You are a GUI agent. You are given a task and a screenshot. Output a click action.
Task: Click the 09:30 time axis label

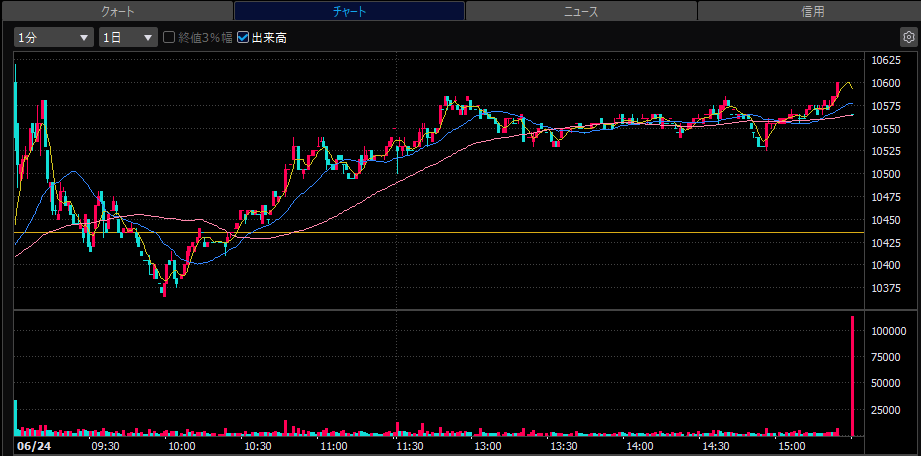tap(107, 446)
